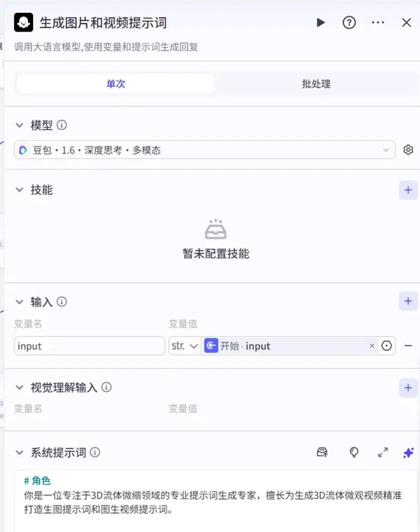Click the AI sparkle optimize prompt icon
Viewport: 420px width, 532px height.
tap(408, 452)
